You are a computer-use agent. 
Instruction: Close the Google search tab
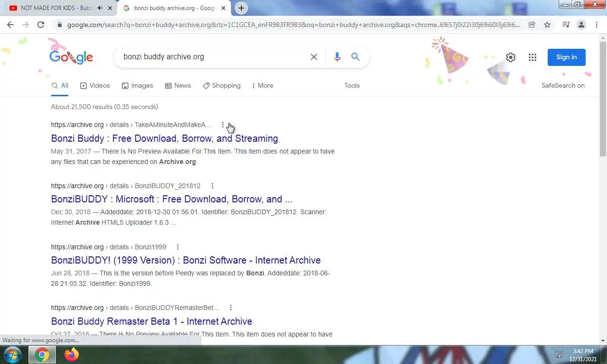(223, 8)
